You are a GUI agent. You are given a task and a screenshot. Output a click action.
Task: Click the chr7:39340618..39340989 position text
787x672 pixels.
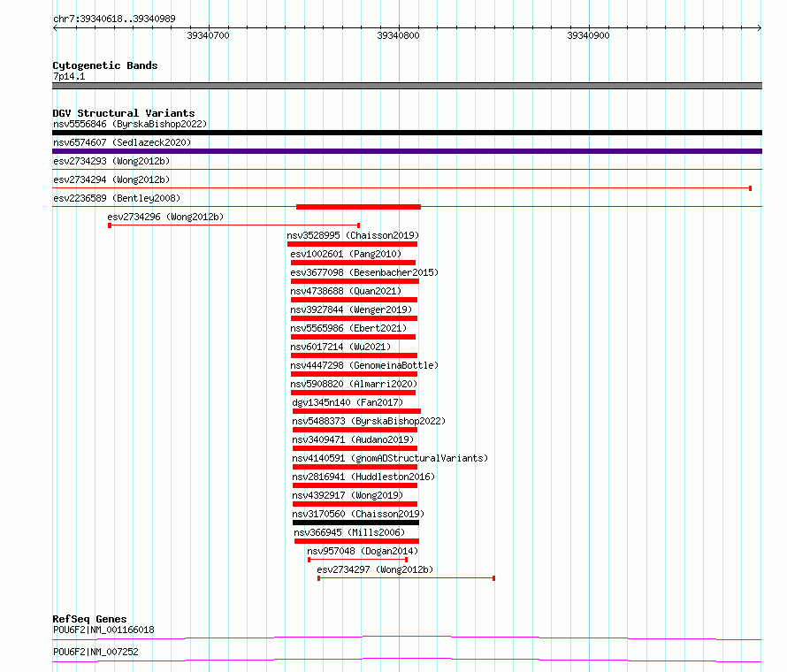(114, 19)
